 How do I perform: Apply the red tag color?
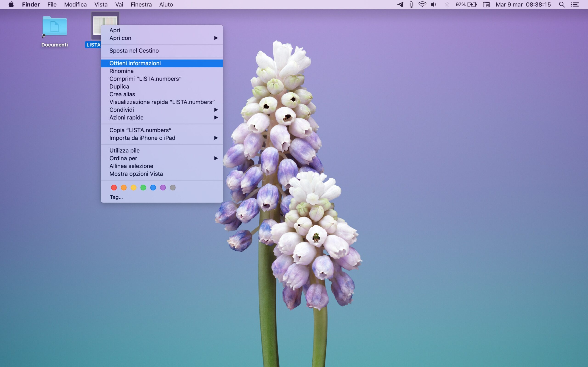pyautogui.click(x=114, y=187)
